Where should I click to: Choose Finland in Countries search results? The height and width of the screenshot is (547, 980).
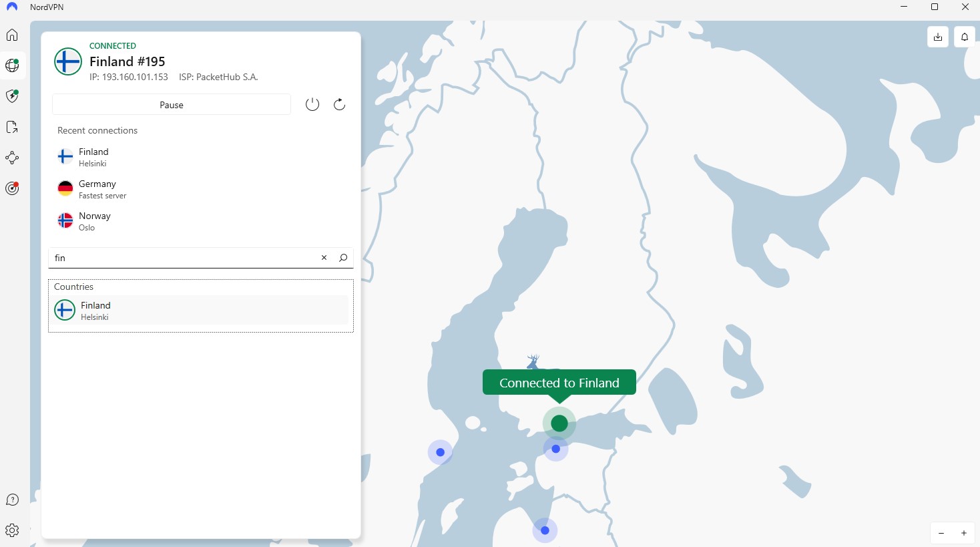point(200,311)
